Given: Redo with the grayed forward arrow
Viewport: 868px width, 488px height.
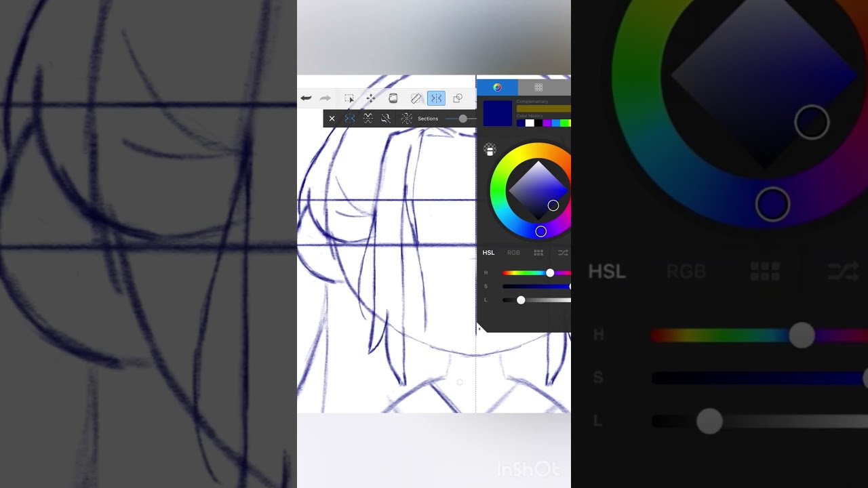Looking at the screenshot, I should (325, 98).
